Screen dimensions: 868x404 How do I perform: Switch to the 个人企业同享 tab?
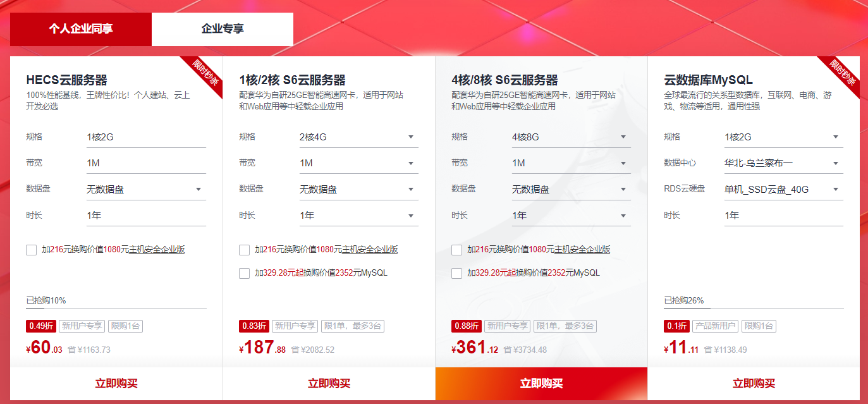point(81,29)
